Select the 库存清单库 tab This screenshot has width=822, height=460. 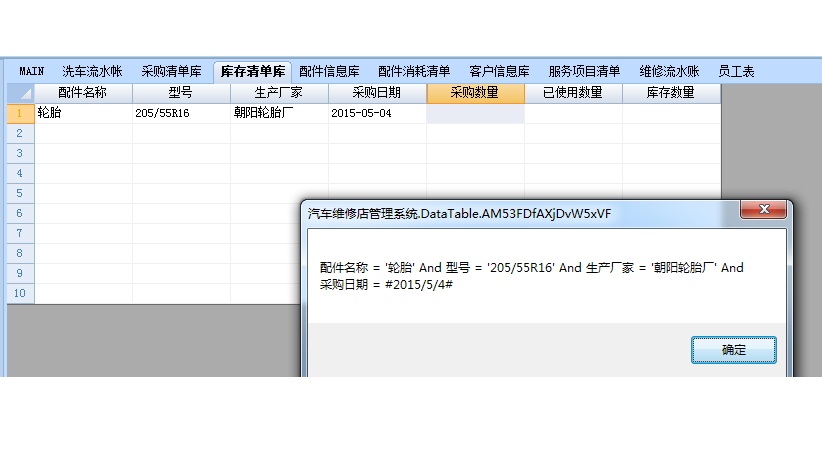tap(253, 71)
